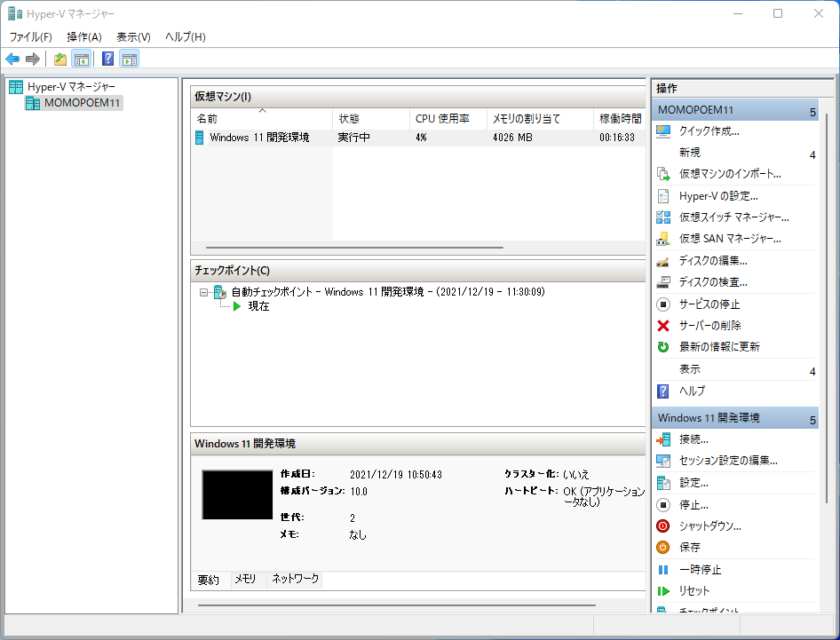Click the Back arrow toolbar icon
Image resolution: width=840 pixels, height=640 pixels.
[12, 59]
